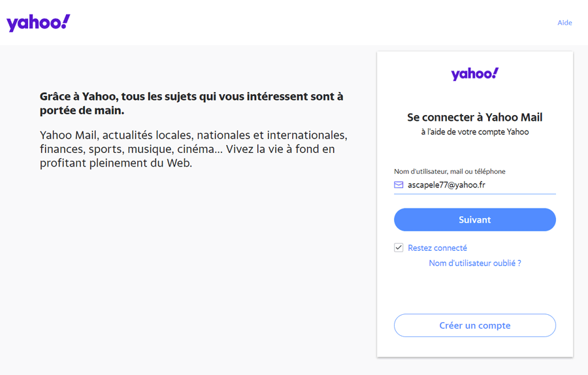Click the Nom d'utilisateur, mail ou téléphone label
Image resolution: width=588 pixels, height=375 pixels.
coord(449,171)
